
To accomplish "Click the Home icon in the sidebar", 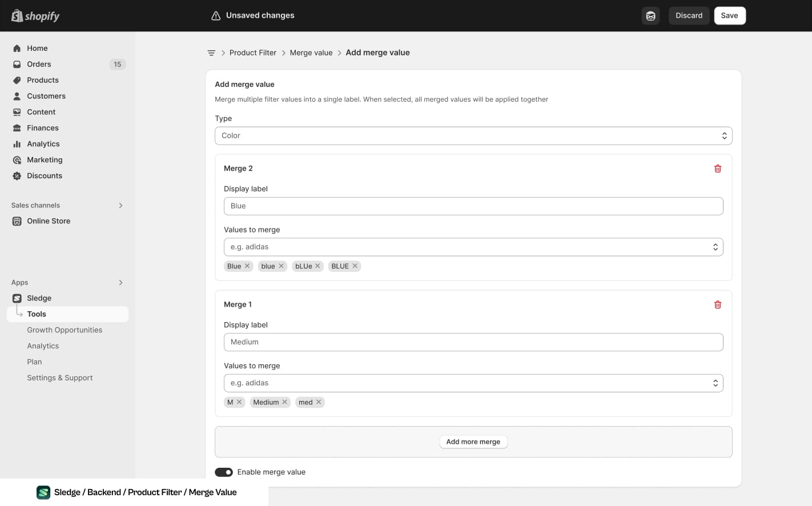I will click(x=17, y=49).
